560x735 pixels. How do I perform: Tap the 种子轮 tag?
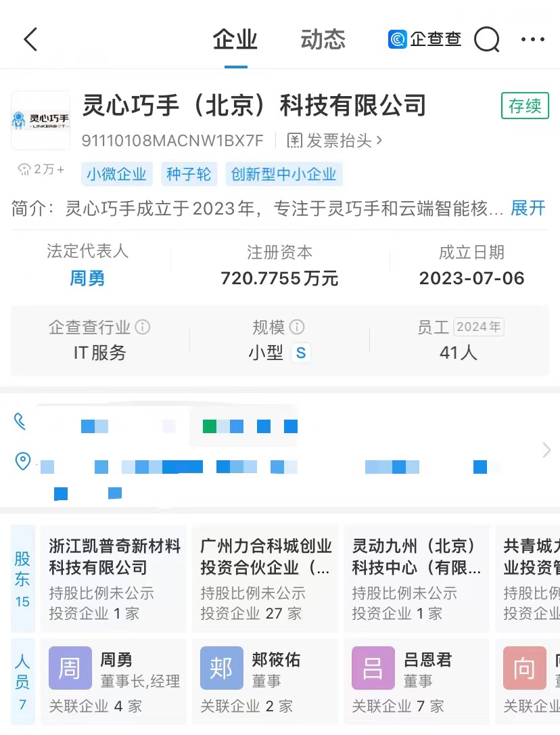tap(189, 175)
